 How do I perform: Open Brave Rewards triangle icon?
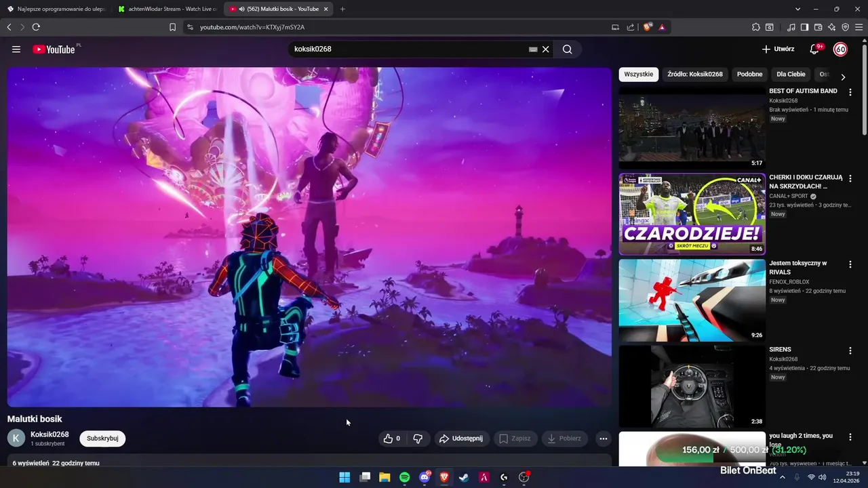point(661,27)
